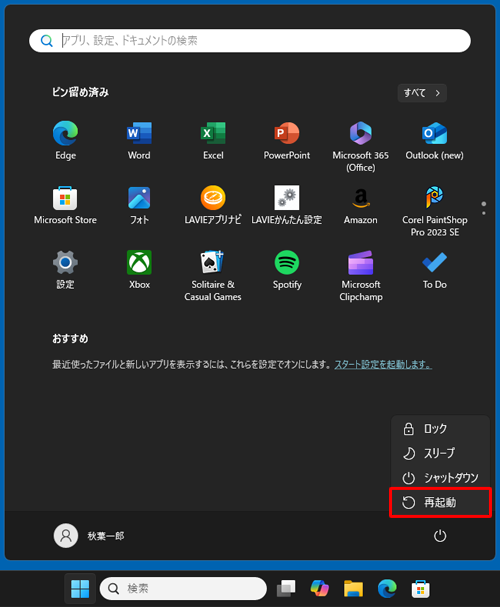The height and width of the screenshot is (607, 500).
Task: Open Solitaire & Casual Games
Action: coord(213,276)
